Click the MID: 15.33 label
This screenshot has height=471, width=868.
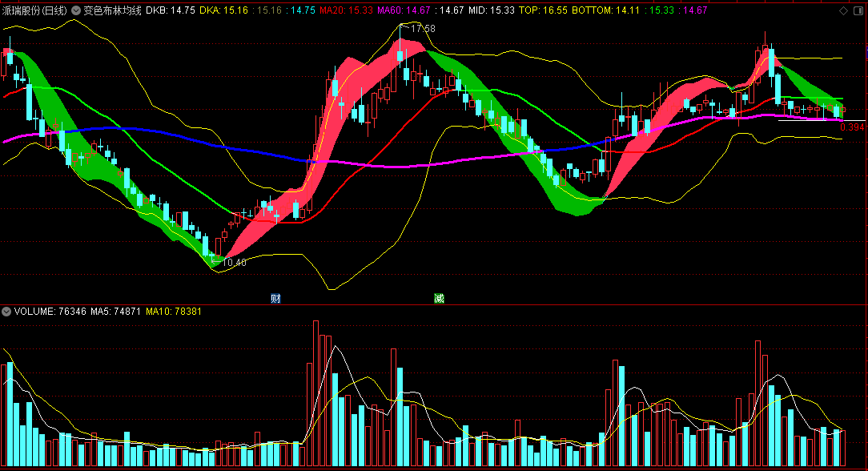click(x=491, y=10)
